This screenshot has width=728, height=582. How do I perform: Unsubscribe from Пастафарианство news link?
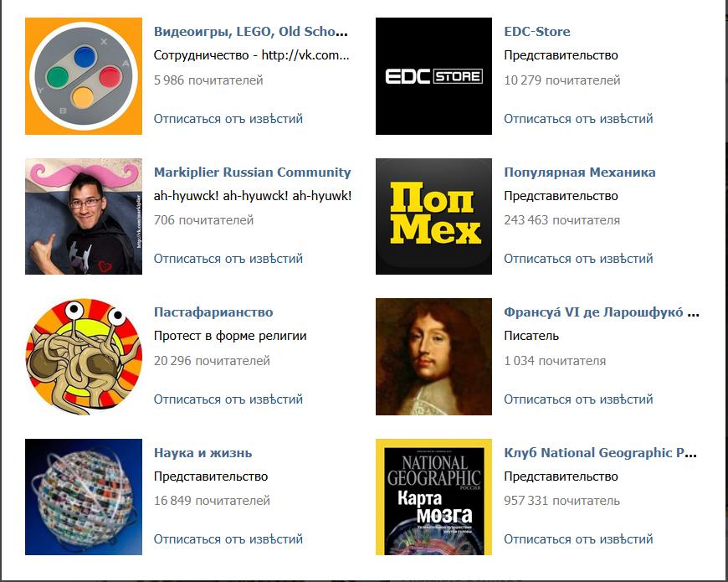(228, 399)
